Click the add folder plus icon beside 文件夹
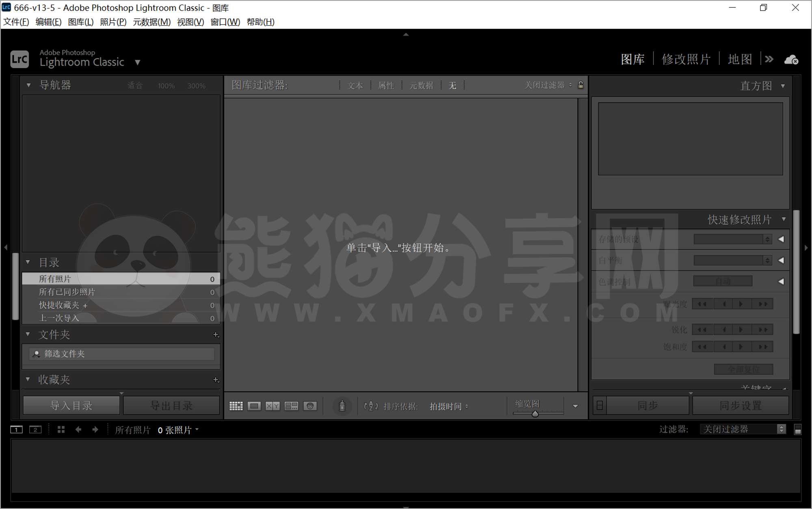 tap(216, 335)
